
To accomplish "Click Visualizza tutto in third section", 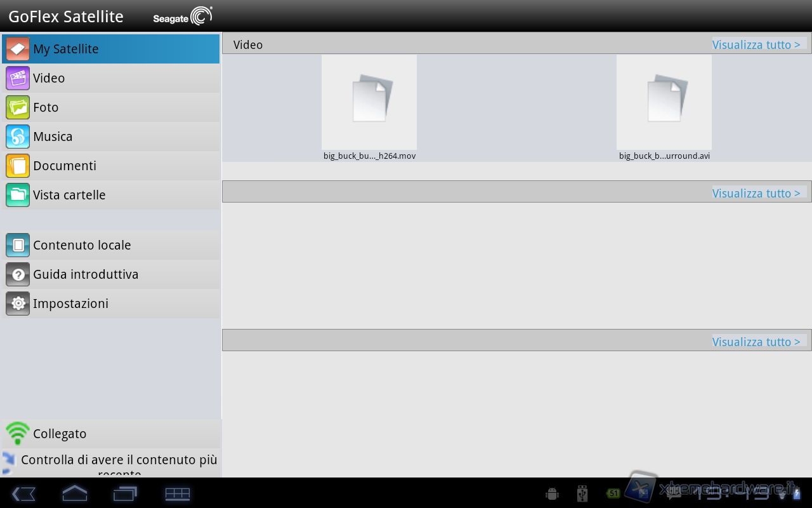I will [756, 342].
